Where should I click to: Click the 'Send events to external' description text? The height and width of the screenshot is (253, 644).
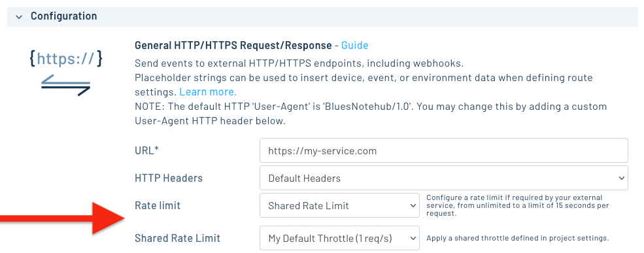299,63
